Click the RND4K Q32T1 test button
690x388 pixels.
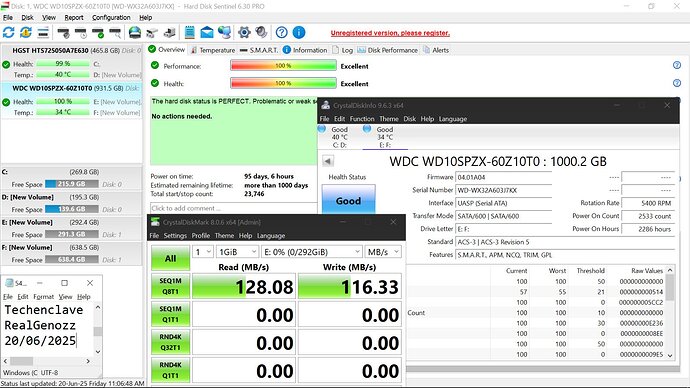(x=170, y=342)
